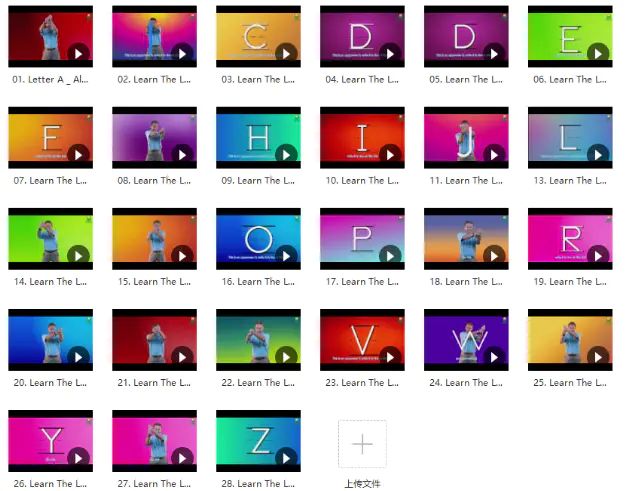Click the 上传文件 upload label
This screenshot has width=630, height=491.
(362, 483)
